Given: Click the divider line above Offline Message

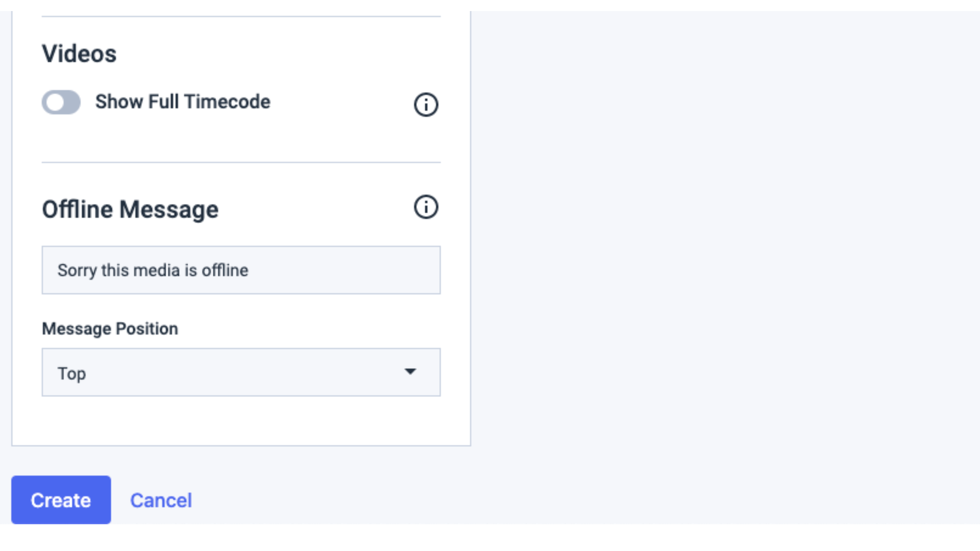Looking at the screenshot, I should pyautogui.click(x=241, y=162).
